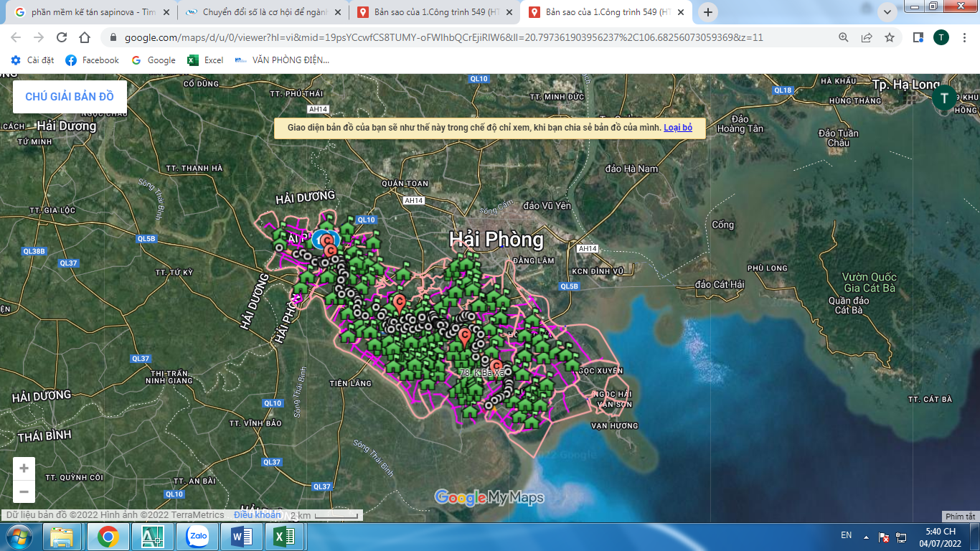Viewport: 980px width, 551px height.
Task: Click the address bar URL field
Action: point(445,37)
